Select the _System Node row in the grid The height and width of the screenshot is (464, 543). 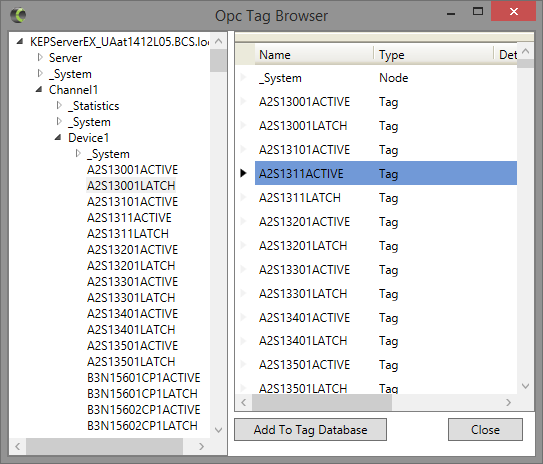point(386,78)
